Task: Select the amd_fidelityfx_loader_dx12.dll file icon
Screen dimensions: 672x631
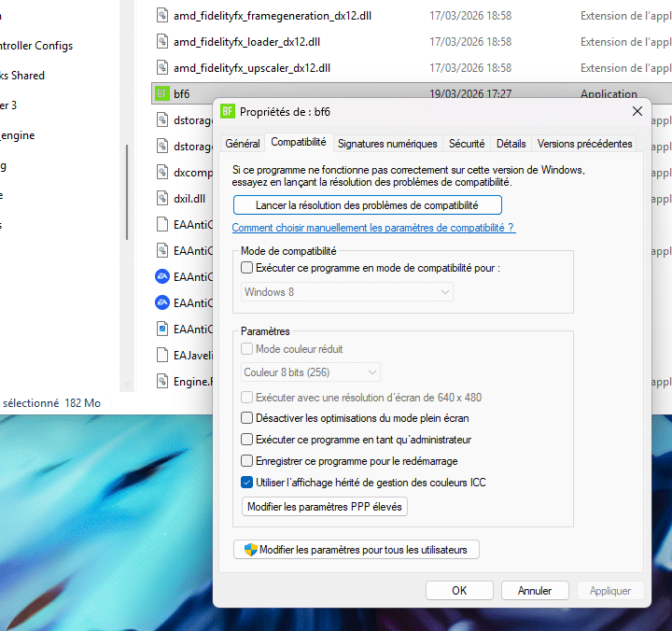Action: click(161, 42)
